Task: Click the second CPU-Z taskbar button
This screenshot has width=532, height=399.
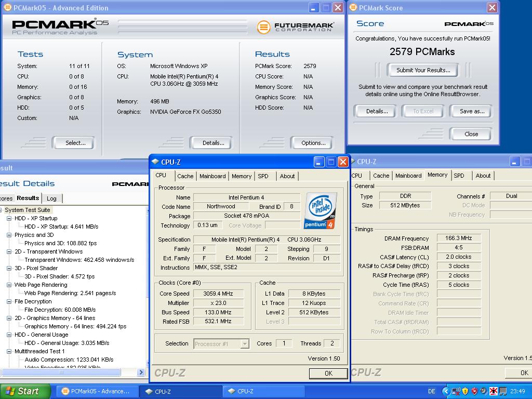Action: [x=263, y=391]
